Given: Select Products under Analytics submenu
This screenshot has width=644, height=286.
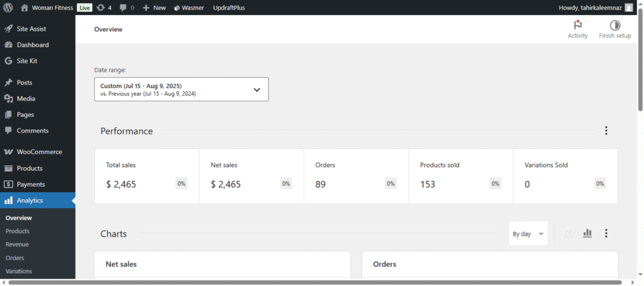Looking at the screenshot, I should [x=18, y=231].
